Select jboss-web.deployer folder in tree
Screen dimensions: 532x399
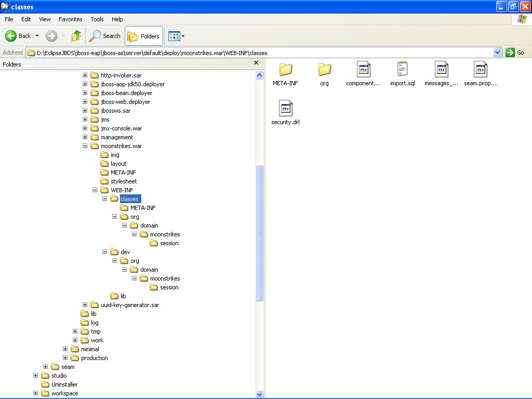click(x=125, y=102)
